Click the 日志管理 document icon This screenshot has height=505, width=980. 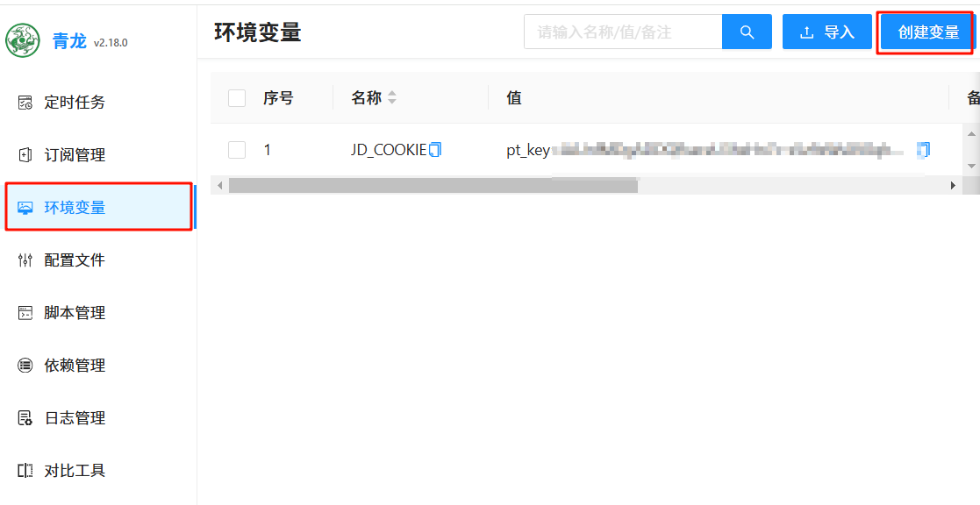(25, 417)
